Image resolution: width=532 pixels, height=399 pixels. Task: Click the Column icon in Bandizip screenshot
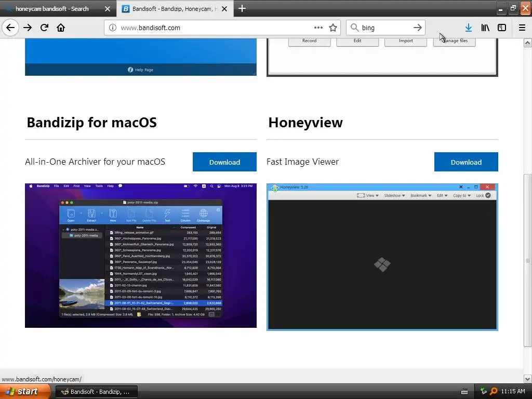click(185, 215)
